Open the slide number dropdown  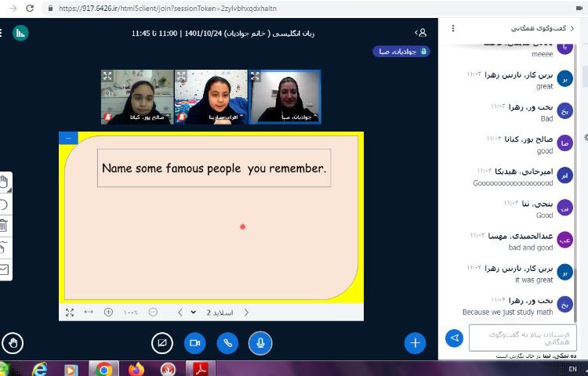point(193,312)
